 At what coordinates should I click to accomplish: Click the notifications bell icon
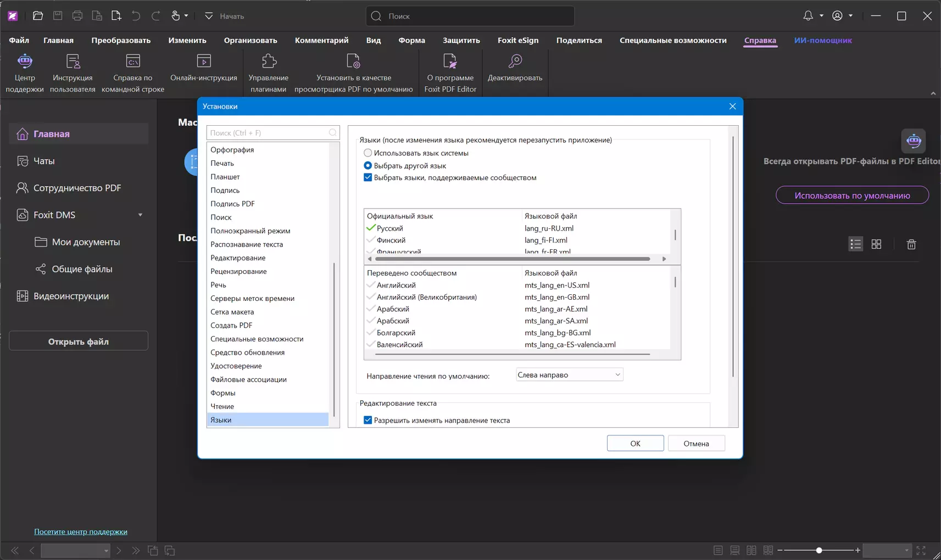(808, 16)
